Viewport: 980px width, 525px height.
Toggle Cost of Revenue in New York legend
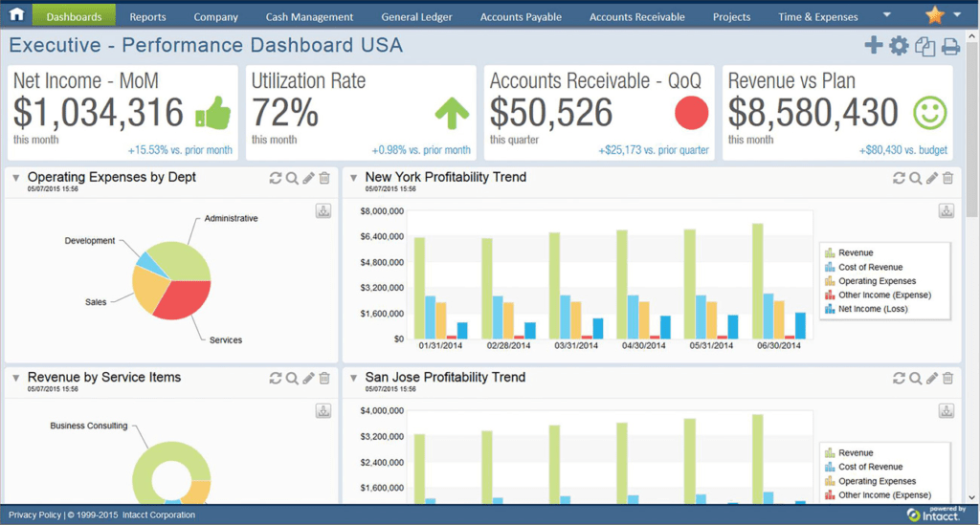click(864, 267)
